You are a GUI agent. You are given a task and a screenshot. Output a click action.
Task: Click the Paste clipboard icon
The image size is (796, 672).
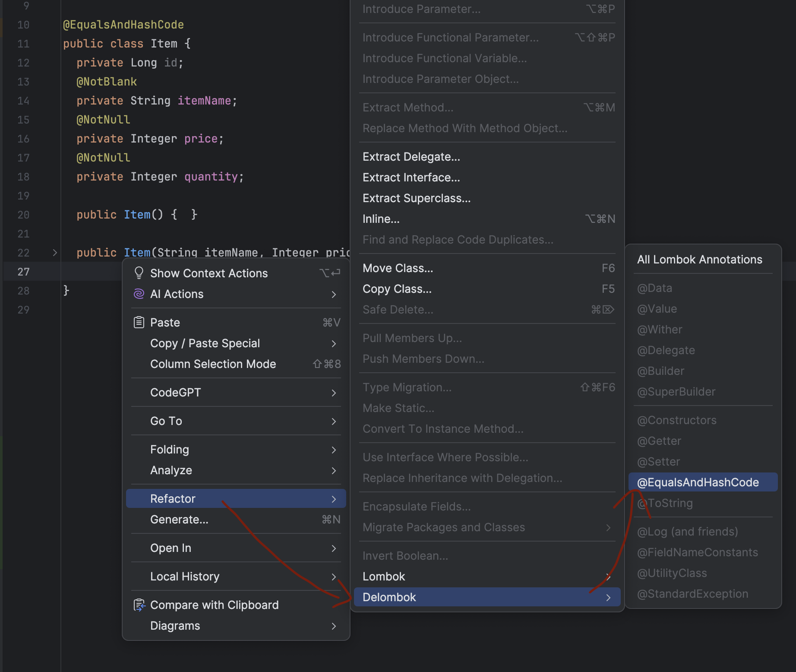tap(139, 322)
